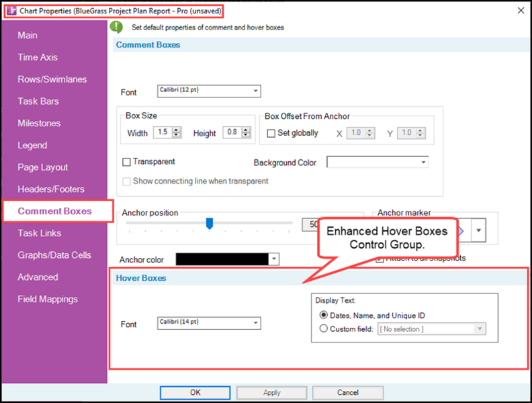Close the Chart Properties dialog

point(521,11)
